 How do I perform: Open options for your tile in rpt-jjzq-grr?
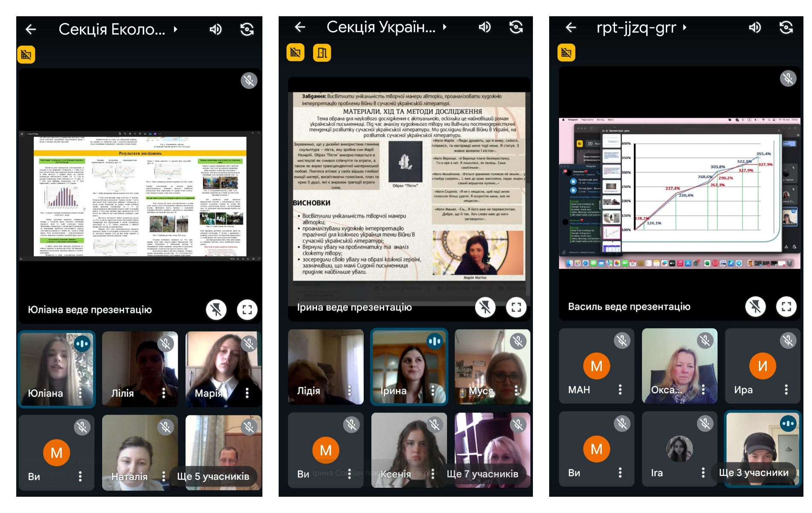tap(620, 472)
